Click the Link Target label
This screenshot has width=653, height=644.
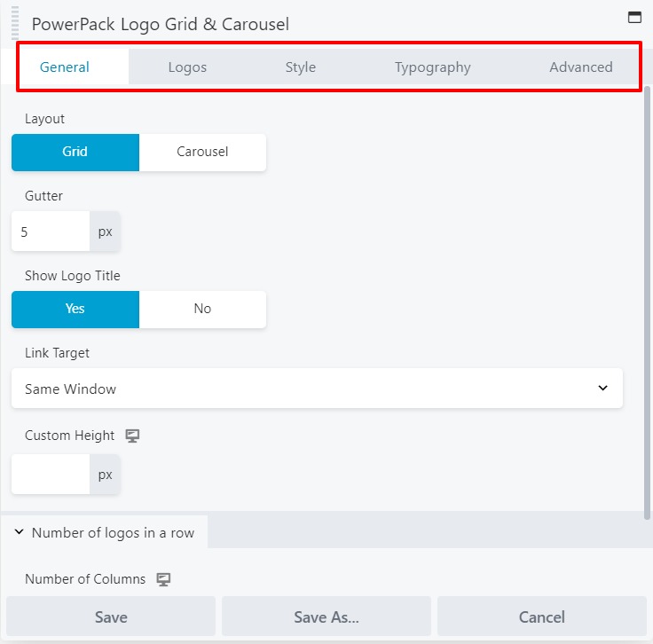click(x=57, y=353)
